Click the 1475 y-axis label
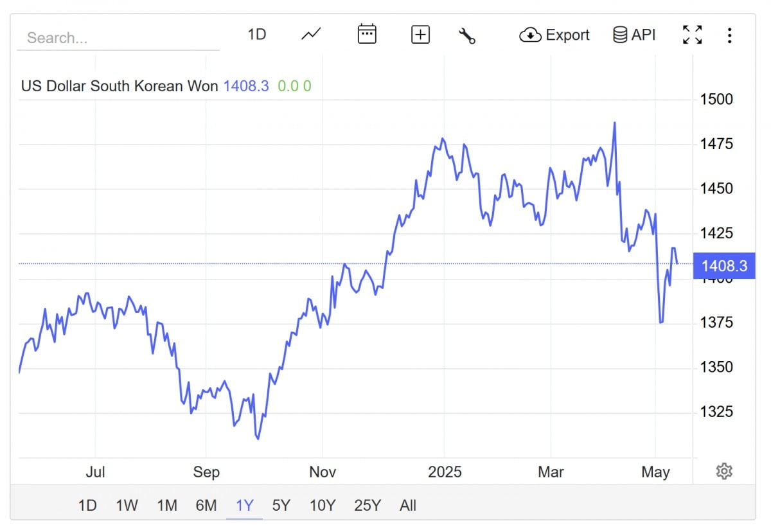This screenshot has width=771, height=532. tap(716, 144)
